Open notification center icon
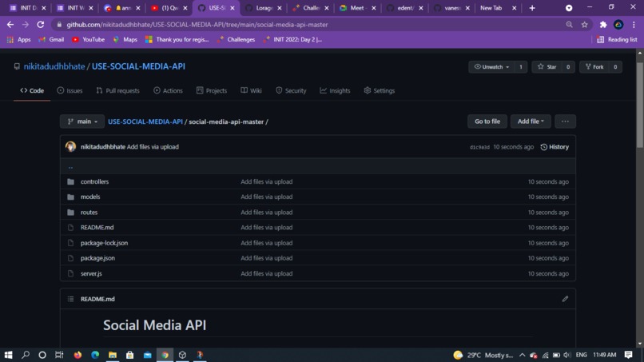 [x=628, y=355]
